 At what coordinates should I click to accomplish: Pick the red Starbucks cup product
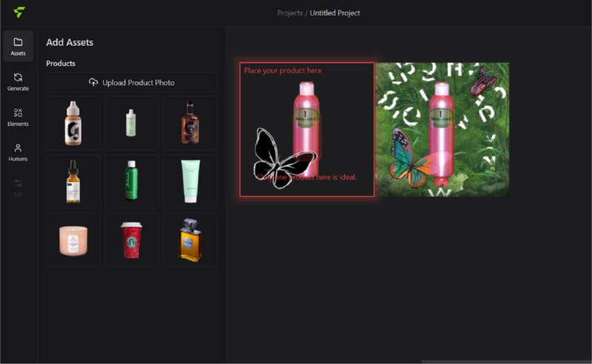pos(131,240)
